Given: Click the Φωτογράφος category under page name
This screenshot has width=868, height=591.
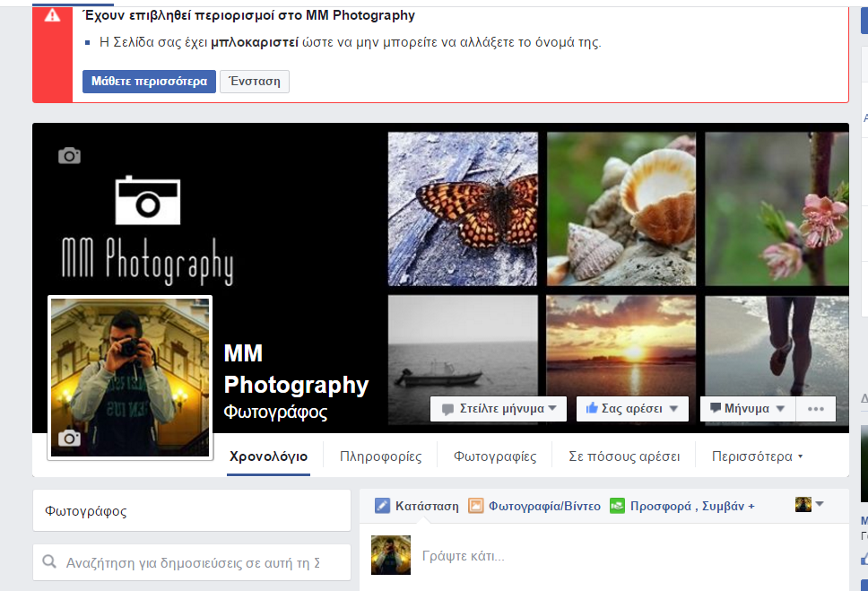Looking at the screenshot, I should (275, 413).
